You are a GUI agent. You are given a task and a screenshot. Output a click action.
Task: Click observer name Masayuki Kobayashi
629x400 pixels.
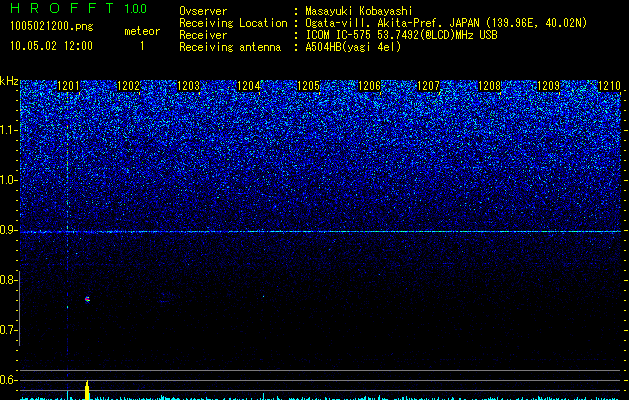359,11
